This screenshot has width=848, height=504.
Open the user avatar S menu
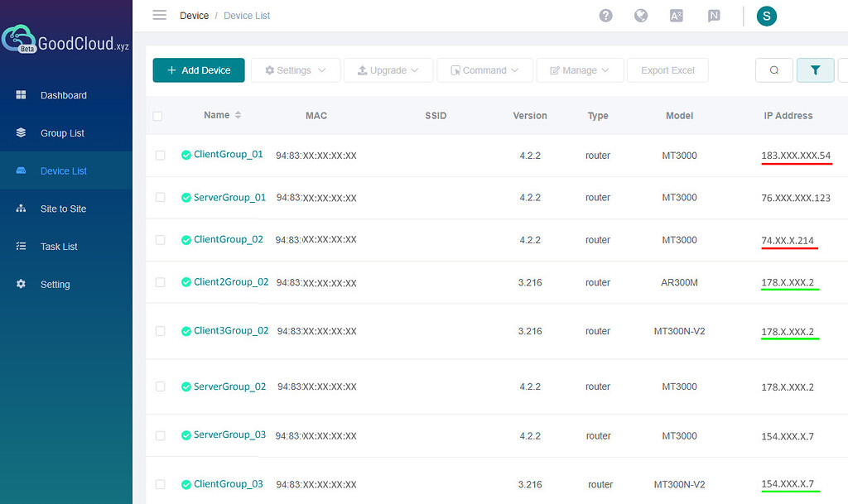point(766,17)
